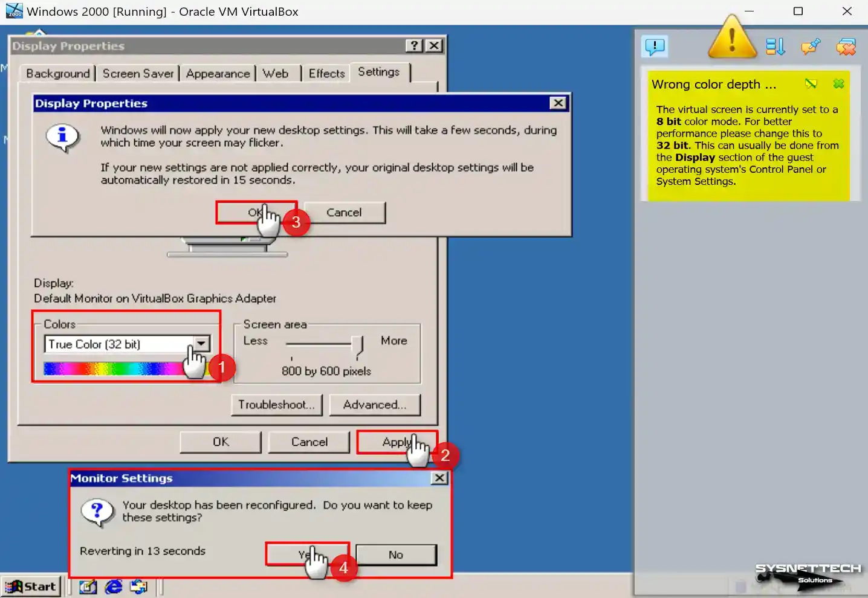Switch to the Effects tab

coord(327,73)
